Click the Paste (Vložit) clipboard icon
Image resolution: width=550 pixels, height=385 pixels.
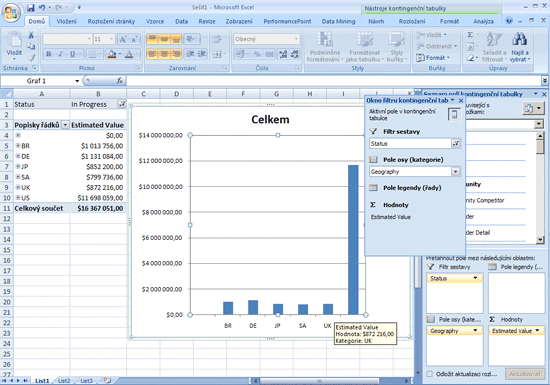pos(14,40)
